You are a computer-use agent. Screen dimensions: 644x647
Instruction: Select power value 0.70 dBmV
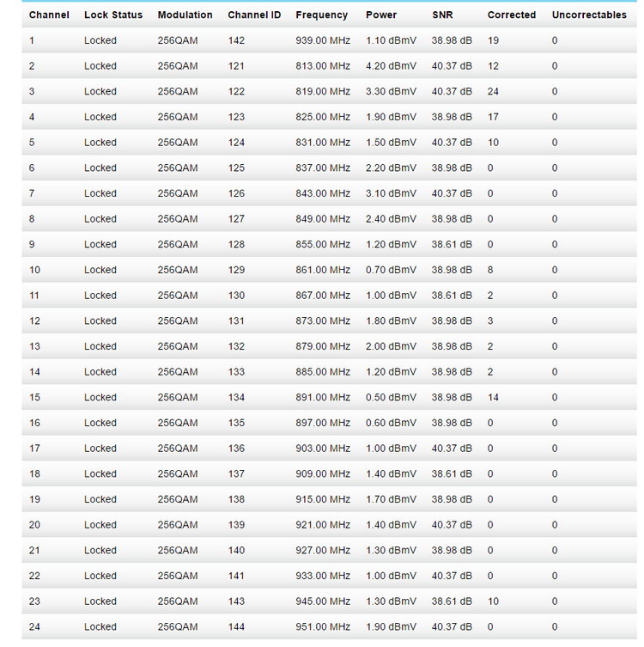391,270
